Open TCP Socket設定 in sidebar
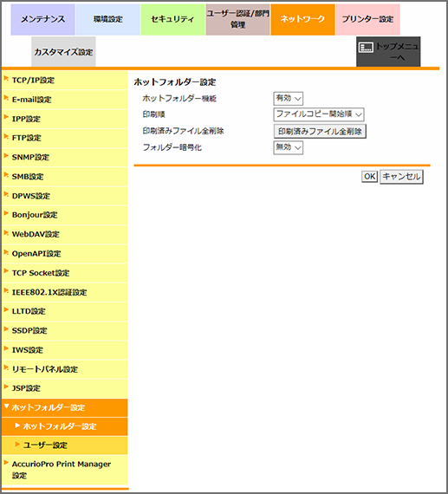The height and width of the screenshot is (494, 448). coord(65,273)
